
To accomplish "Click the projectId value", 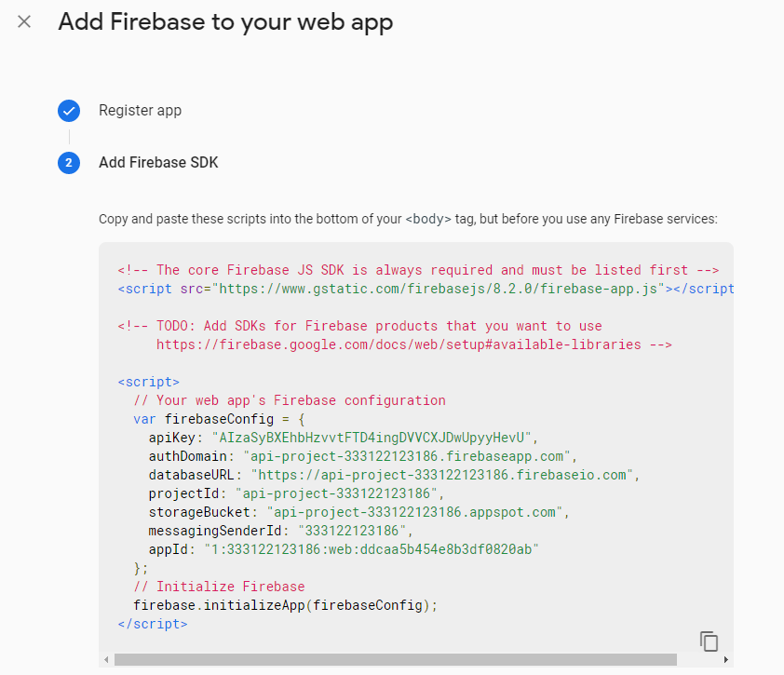I will pyautogui.click(x=336, y=494).
